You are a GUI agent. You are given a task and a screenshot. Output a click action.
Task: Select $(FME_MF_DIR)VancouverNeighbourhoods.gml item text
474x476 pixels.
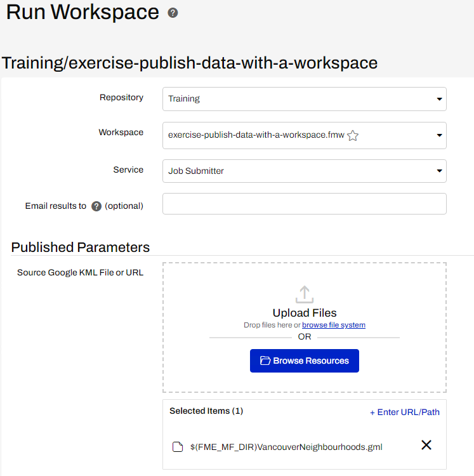286,447
